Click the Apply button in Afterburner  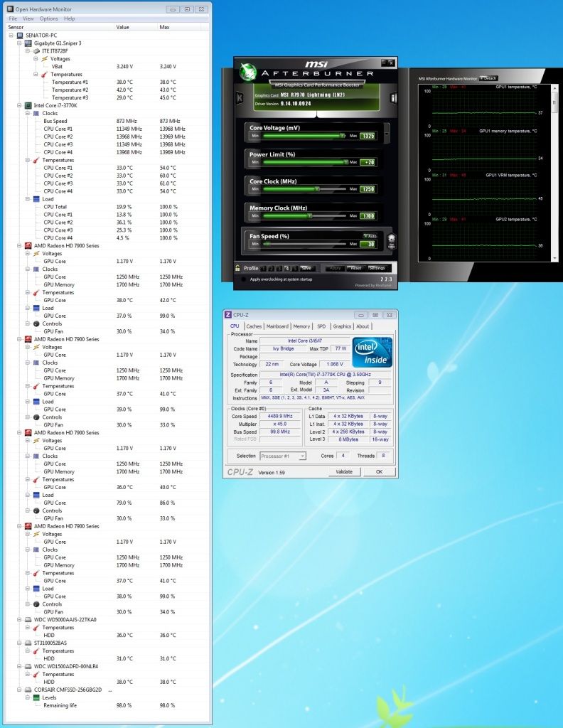[x=335, y=268]
